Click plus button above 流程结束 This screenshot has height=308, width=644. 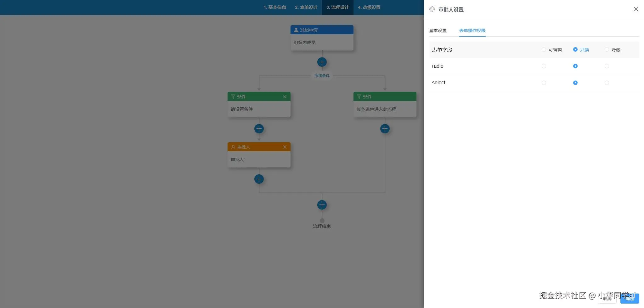point(322,205)
